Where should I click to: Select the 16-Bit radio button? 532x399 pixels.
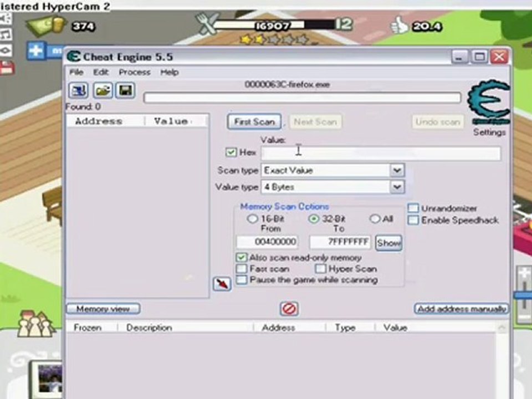(252, 219)
